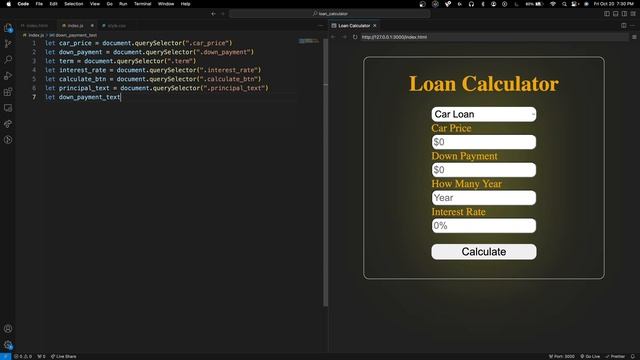Click the editor vertical scrollbar

pyautogui.click(x=325, y=172)
